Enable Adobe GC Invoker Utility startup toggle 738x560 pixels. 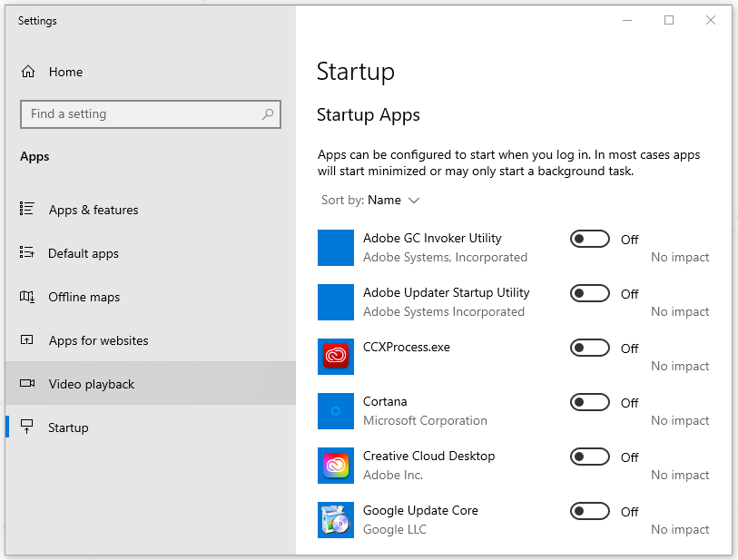[590, 239]
